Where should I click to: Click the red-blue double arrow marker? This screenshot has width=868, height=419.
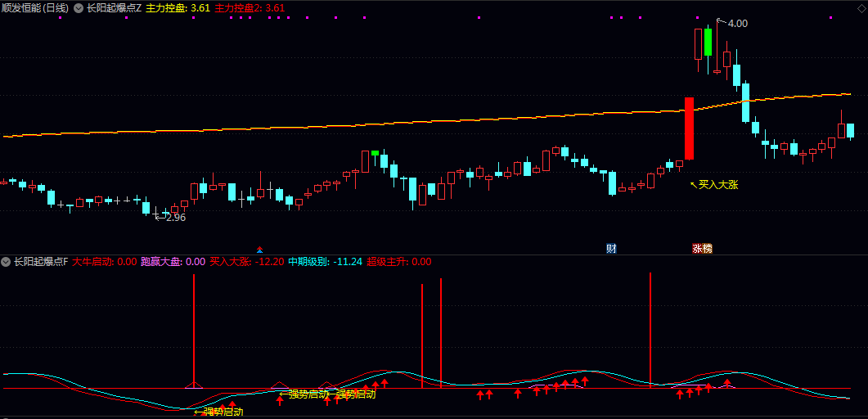tap(259, 249)
